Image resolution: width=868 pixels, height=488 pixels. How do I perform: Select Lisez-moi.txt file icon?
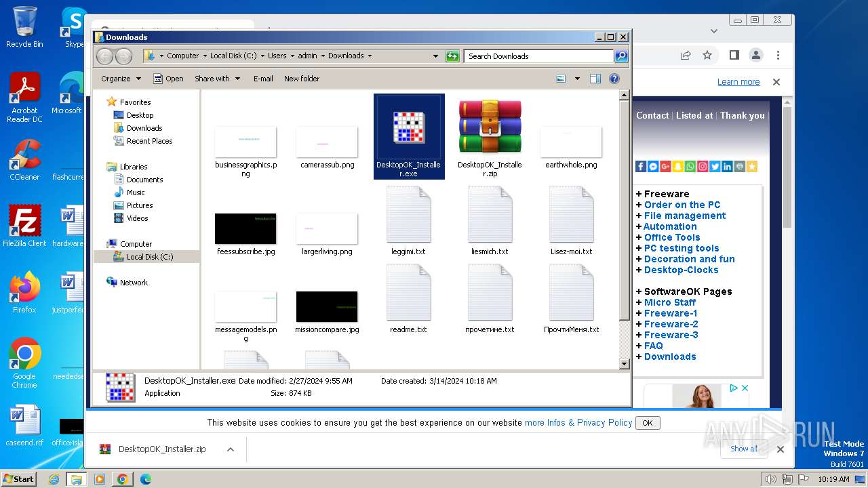(x=572, y=214)
